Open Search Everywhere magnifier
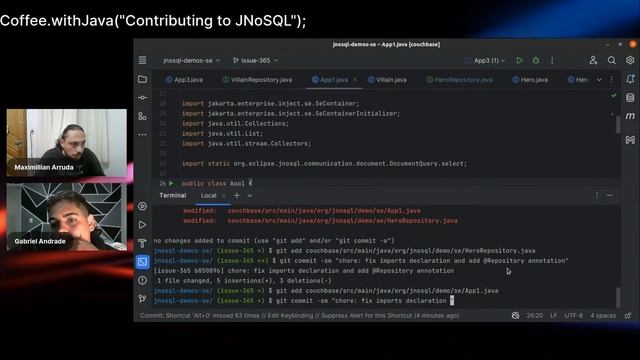The width and height of the screenshot is (640, 360). (x=611, y=60)
